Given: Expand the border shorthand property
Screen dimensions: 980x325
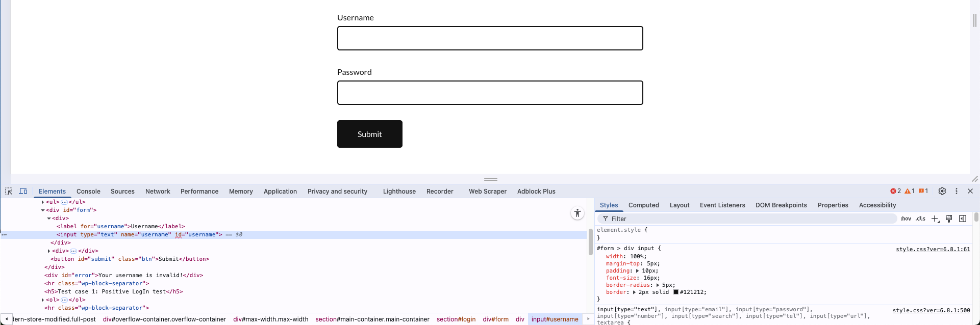Looking at the screenshot, I should (634, 292).
